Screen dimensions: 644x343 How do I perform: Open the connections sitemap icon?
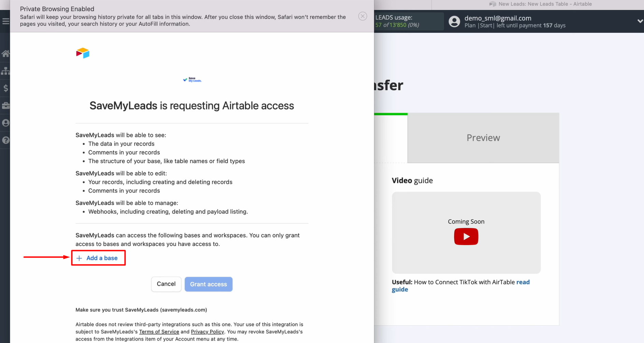pos(5,71)
